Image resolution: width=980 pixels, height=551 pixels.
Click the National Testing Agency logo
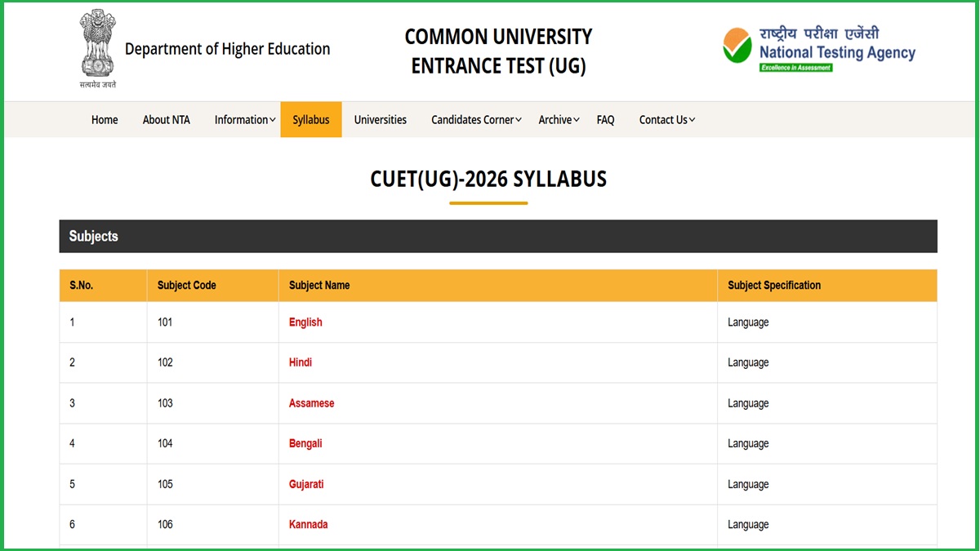click(x=818, y=49)
